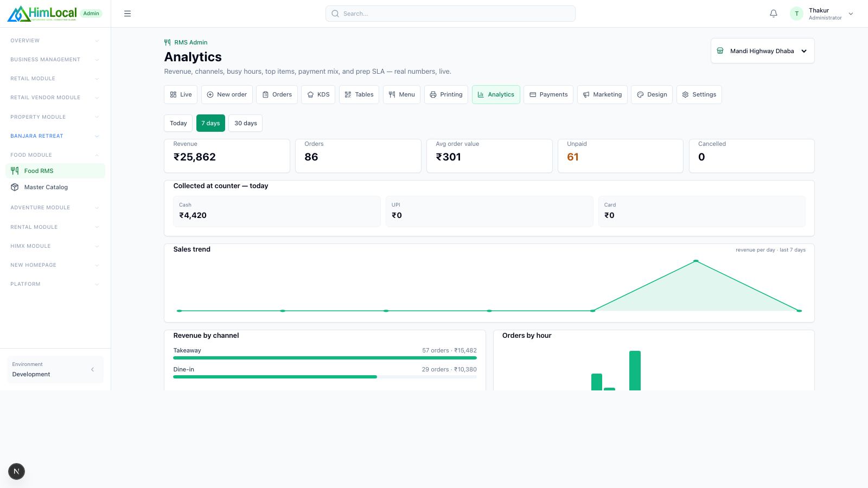Image resolution: width=868 pixels, height=488 pixels.
Task: Open the Menu tab
Action: click(x=402, y=94)
